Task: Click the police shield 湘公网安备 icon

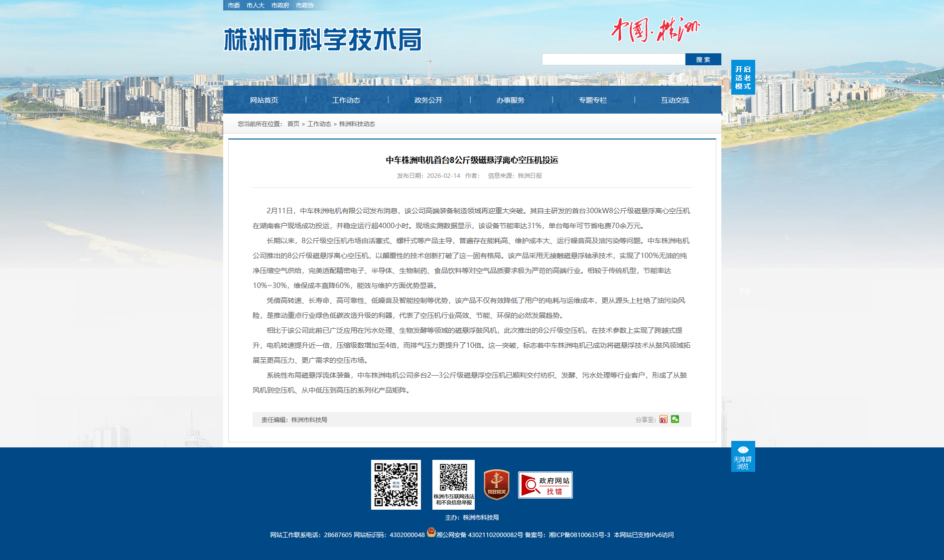Action: tap(431, 533)
